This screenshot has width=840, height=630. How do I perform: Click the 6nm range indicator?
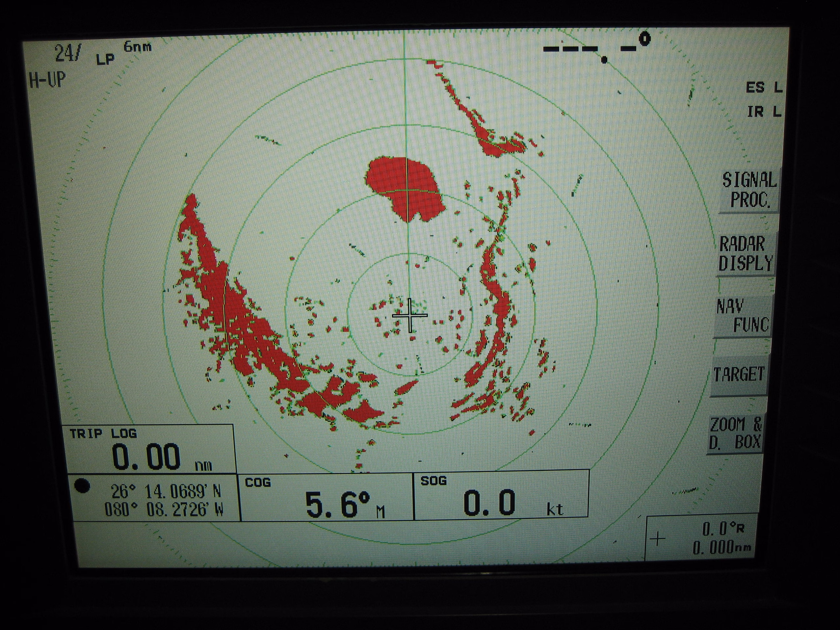point(137,47)
